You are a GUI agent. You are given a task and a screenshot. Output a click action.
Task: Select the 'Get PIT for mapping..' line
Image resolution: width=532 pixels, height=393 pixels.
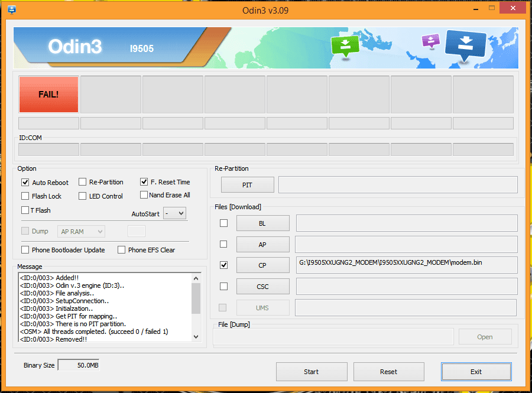coord(69,316)
